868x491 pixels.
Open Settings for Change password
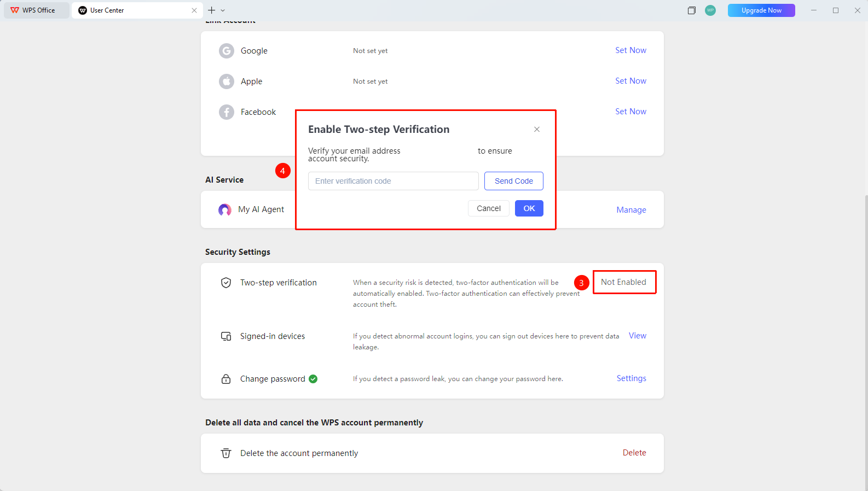tap(632, 378)
